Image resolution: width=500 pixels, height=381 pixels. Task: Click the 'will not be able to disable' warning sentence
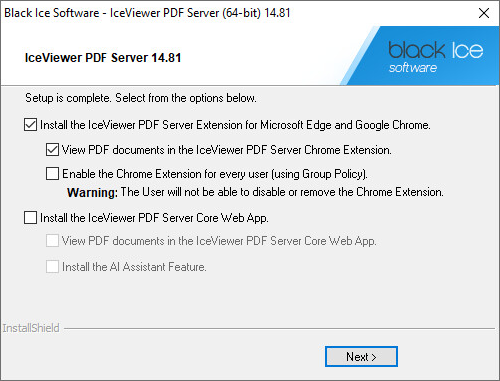282,192
